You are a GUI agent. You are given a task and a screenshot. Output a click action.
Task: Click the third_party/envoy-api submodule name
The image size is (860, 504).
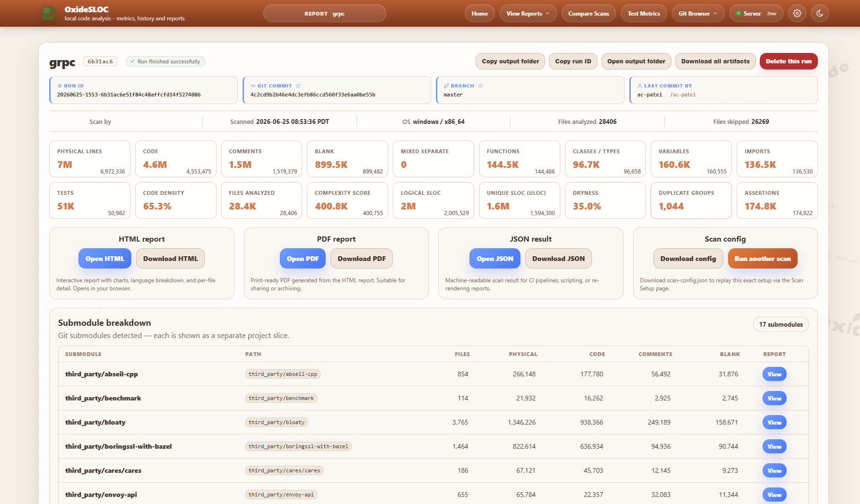tap(101, 495)
